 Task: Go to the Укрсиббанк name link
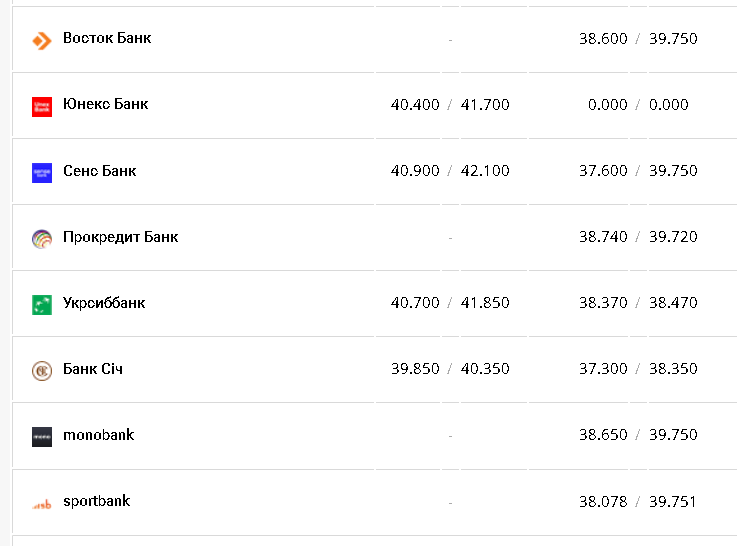pyautogui.click(x=104, y=302)
